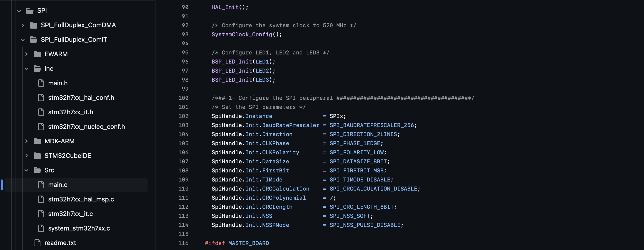Click SystemClock_Config function call in code
Viewport: 644px width, 250px height.
pos(242,34)
